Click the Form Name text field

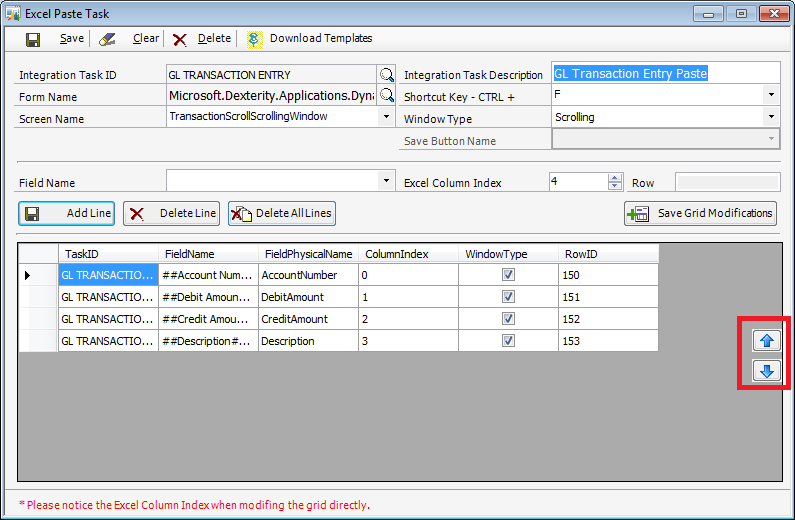pyautogui.click(x=271, y=96)
